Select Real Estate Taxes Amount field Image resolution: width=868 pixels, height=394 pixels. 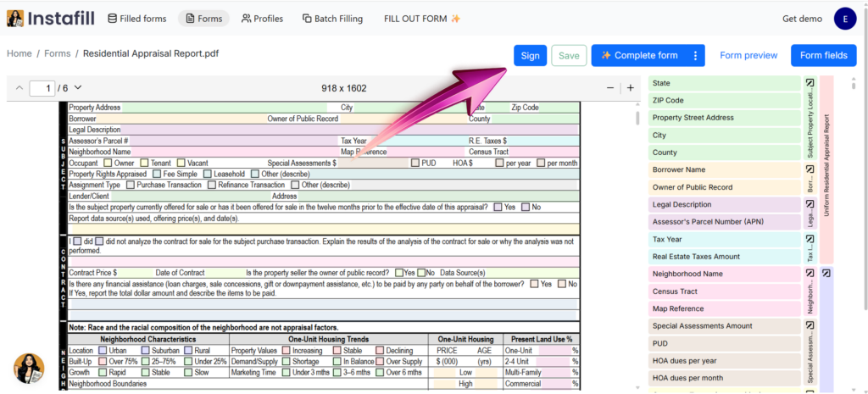[x=724, y=257]
